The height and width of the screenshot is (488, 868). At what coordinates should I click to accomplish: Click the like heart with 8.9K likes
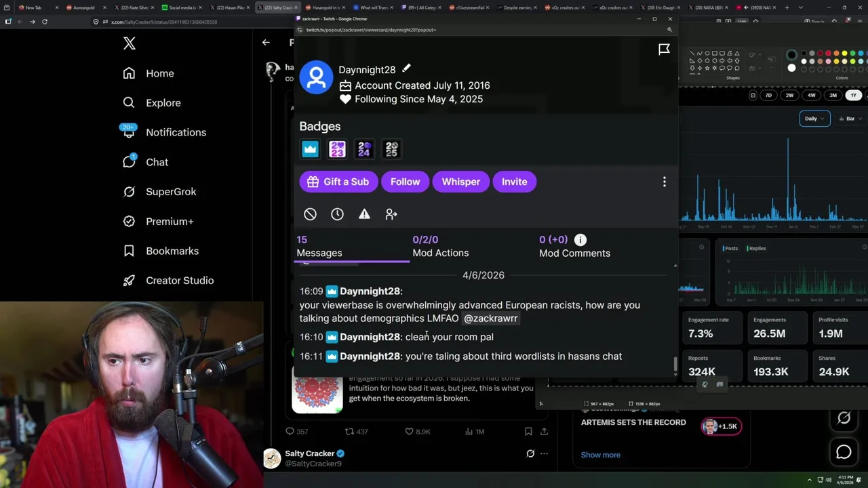[409, 432]
